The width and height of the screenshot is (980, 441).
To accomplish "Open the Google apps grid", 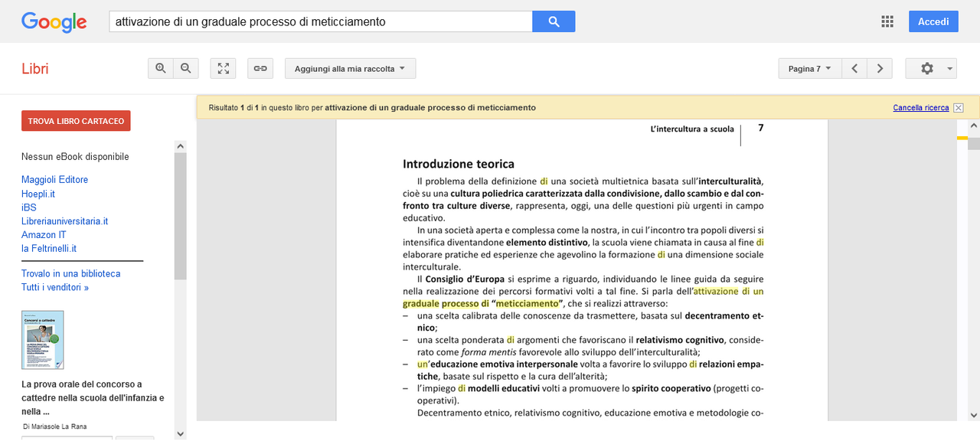I will [x=887, y=21].
